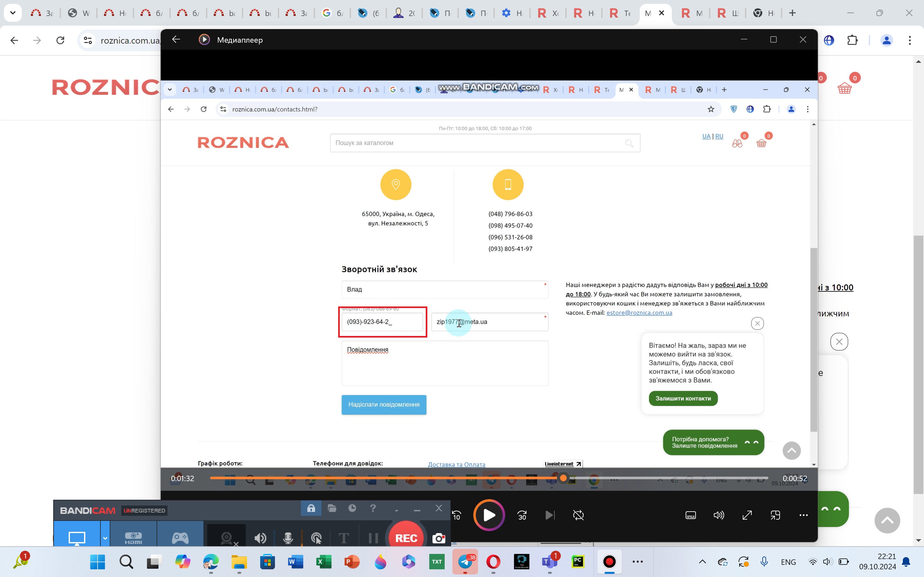Skip forward 30 seconds in media player
Viewport: 924px width, 577px height.
click(x=522, y=515)
